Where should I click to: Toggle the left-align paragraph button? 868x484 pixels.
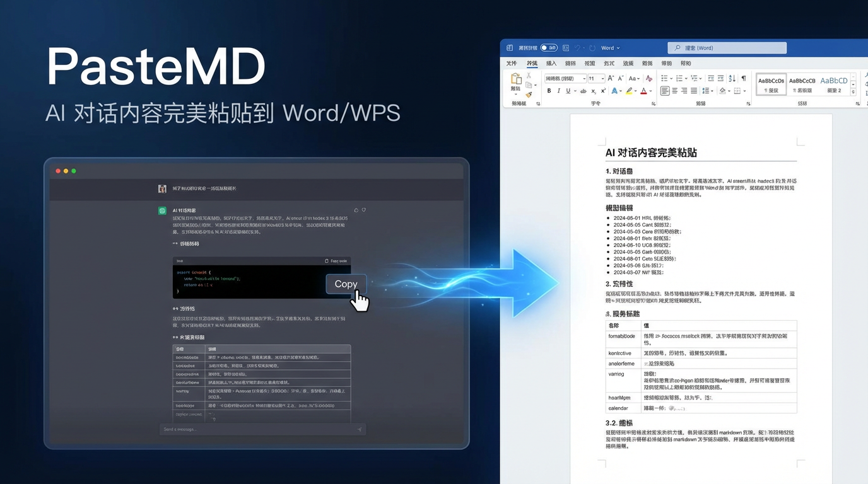(665, 91)
